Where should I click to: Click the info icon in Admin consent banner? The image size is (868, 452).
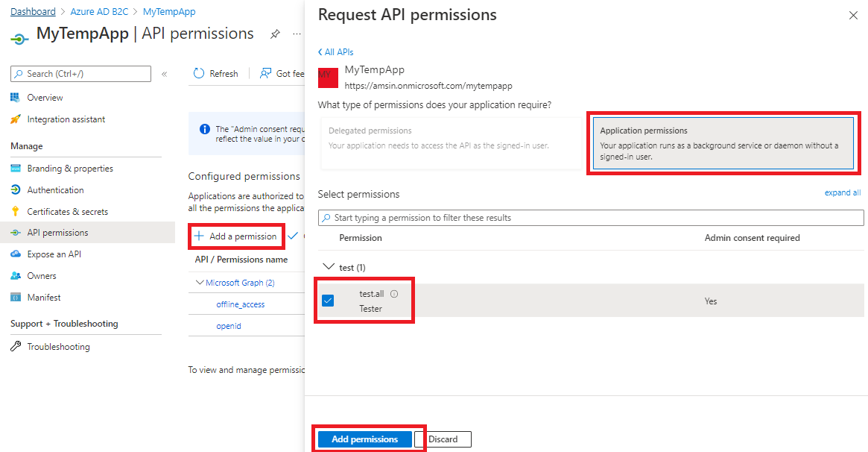coord(204,129)
